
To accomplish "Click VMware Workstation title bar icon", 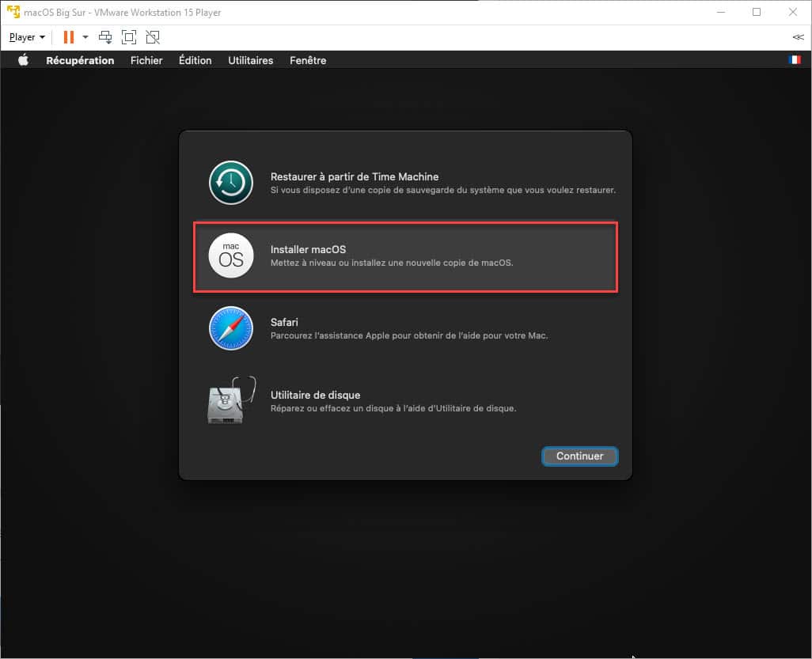I will (13, 12).
